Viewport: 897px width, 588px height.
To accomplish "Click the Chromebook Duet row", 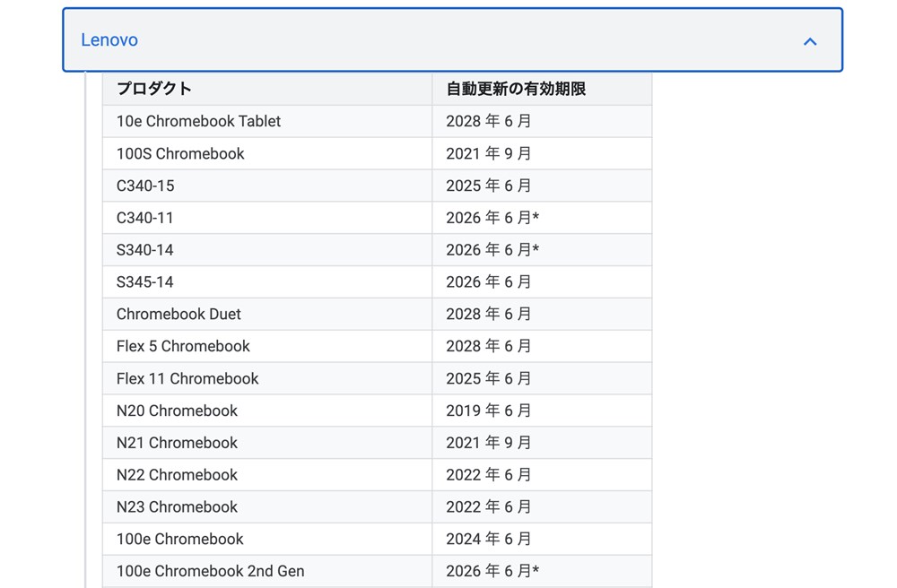I will click(177, 314).
